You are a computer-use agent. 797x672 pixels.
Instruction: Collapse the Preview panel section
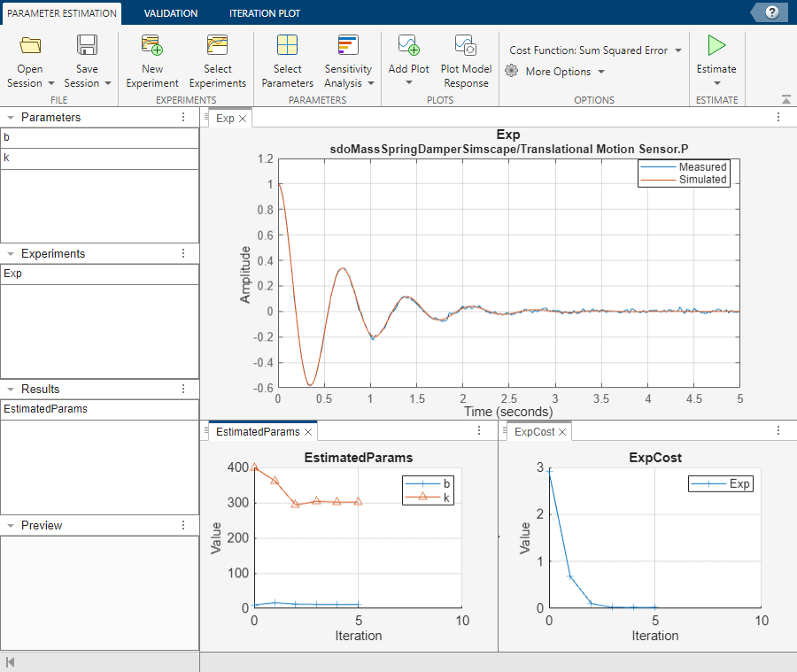pyautogui.click(x=10, y=526)
